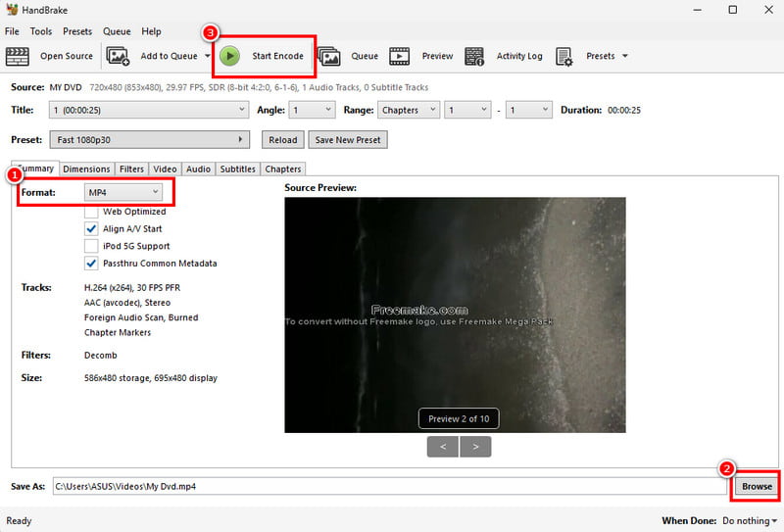Image resolution: width=784 pixels, height=532 pixels.
Task: Click Start Encode label
Action: pyautogui.click(x=278, y=56)
